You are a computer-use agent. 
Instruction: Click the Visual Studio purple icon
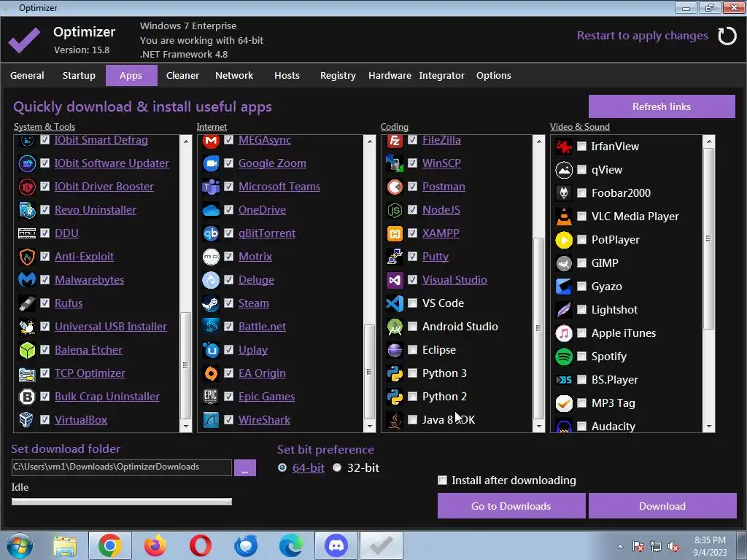pos(395,280)
